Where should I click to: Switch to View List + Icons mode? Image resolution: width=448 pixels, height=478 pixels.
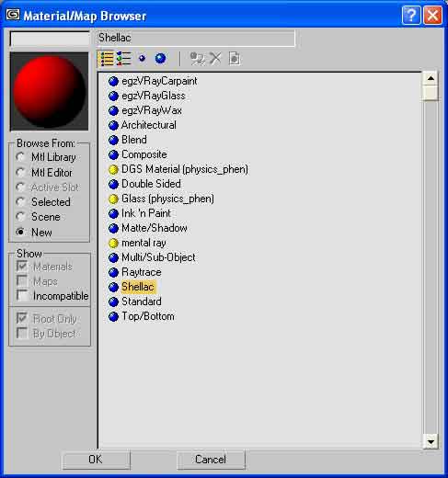tap(124, 59)
